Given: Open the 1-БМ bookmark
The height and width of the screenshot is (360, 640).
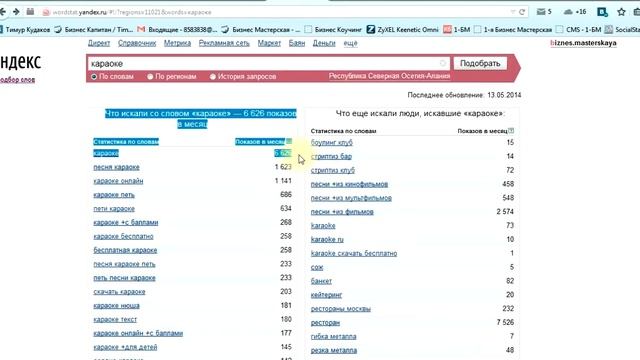Looking at the screenshot, I should [457, 29].
